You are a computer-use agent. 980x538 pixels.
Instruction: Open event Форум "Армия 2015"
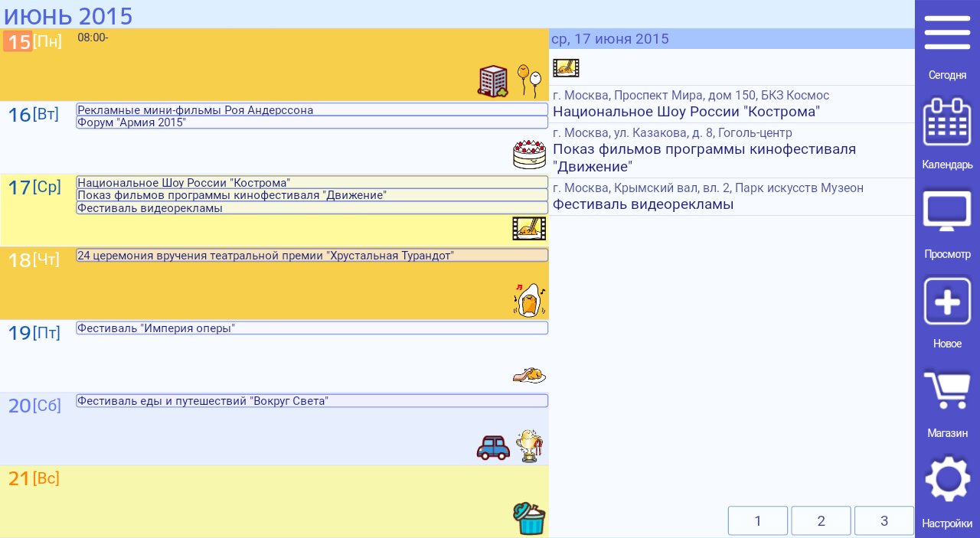(312, 122)
